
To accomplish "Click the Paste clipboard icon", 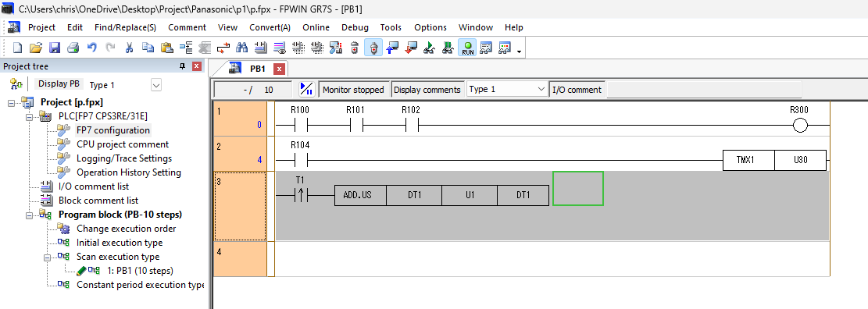I will pos(166,48).
